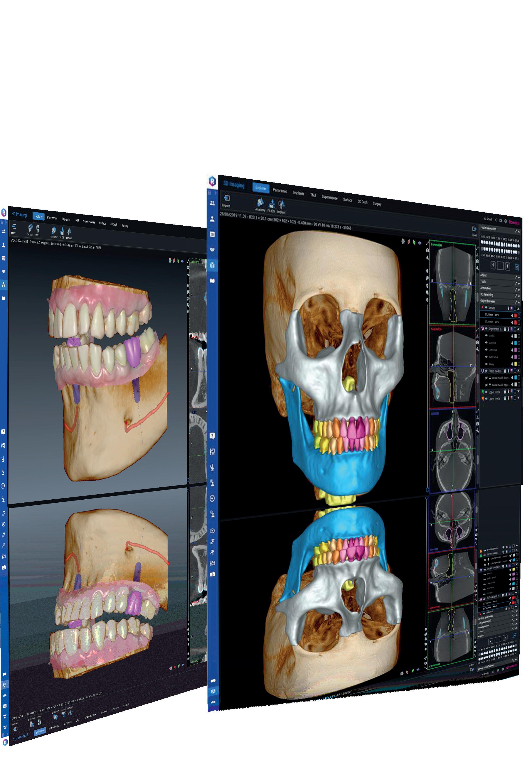Click the 3D tooth view icon in Tooth navigation
The height and width of the screenshot is (764, 532).
click(x=517, y=267)
